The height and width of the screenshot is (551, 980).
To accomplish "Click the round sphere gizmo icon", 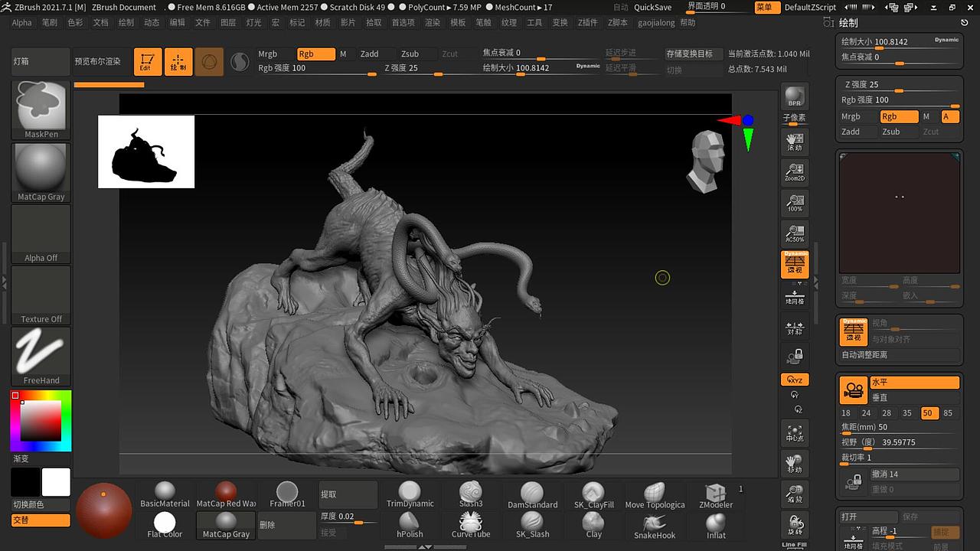I will coord(209,62).
